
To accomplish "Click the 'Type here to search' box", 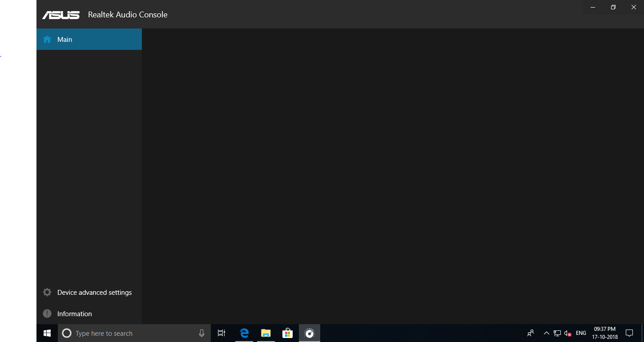I will (134, 333).
